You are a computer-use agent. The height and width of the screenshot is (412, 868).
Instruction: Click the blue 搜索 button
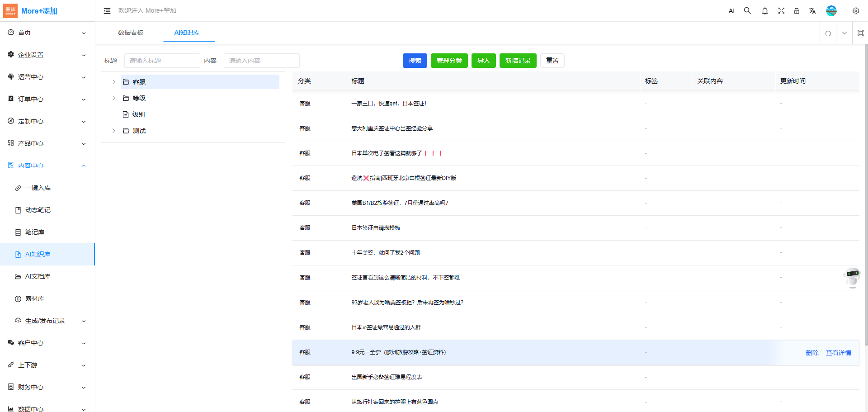coord(415,61)
